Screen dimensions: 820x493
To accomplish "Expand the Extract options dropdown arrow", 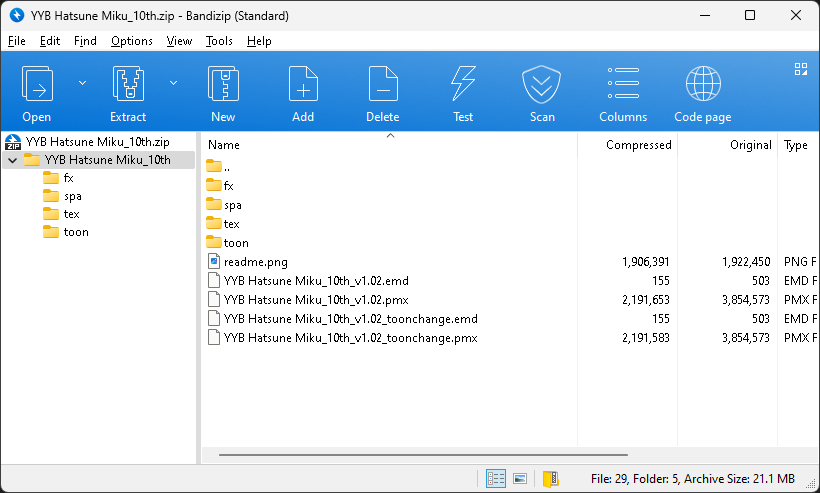I will (174, 83).
